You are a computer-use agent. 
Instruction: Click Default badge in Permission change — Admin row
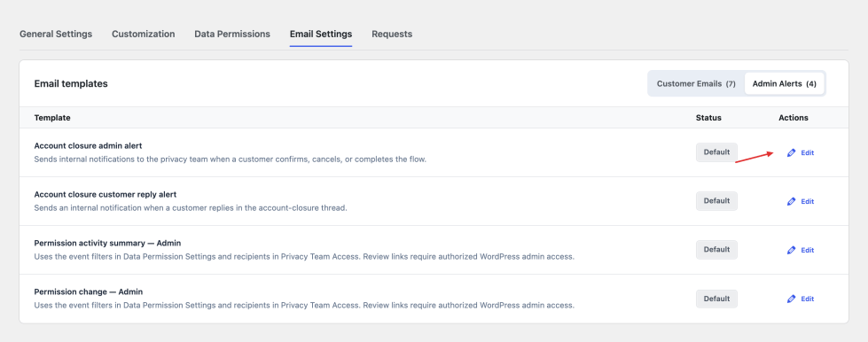coord(717,299)
